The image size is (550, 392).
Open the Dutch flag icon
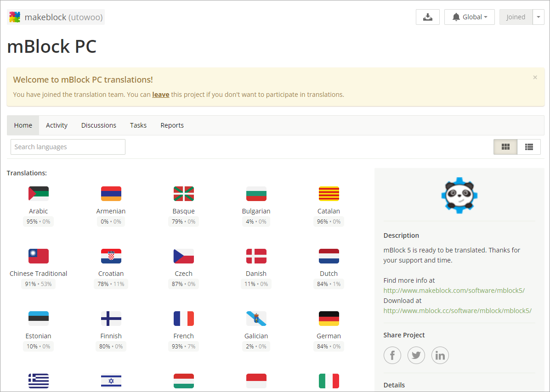(329, 256)
